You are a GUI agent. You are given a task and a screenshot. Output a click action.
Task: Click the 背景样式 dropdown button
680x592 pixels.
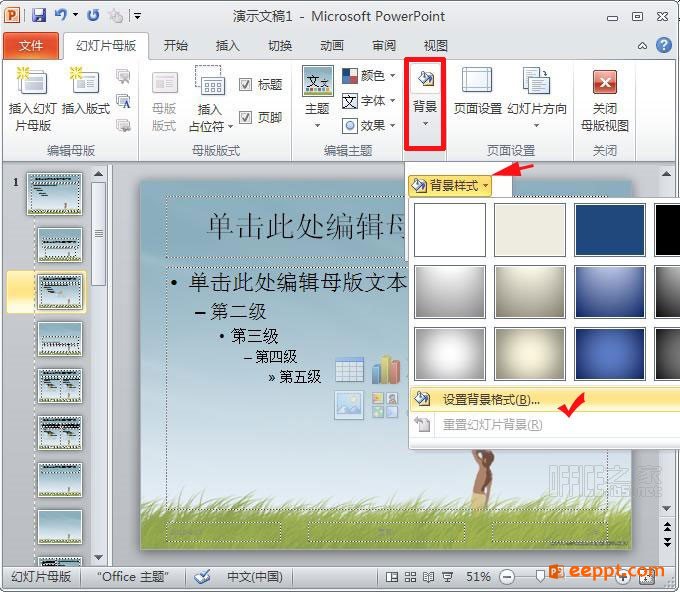tap(450, 186)
